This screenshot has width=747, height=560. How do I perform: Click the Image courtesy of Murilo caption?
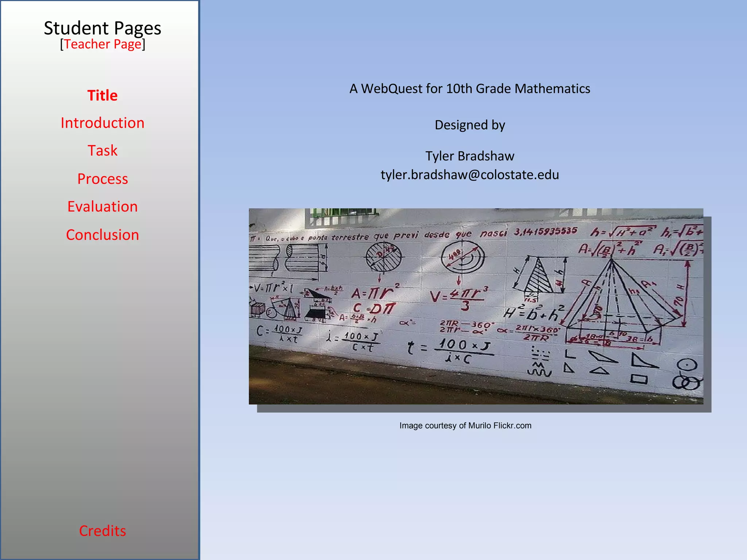[x=465, y=425]
